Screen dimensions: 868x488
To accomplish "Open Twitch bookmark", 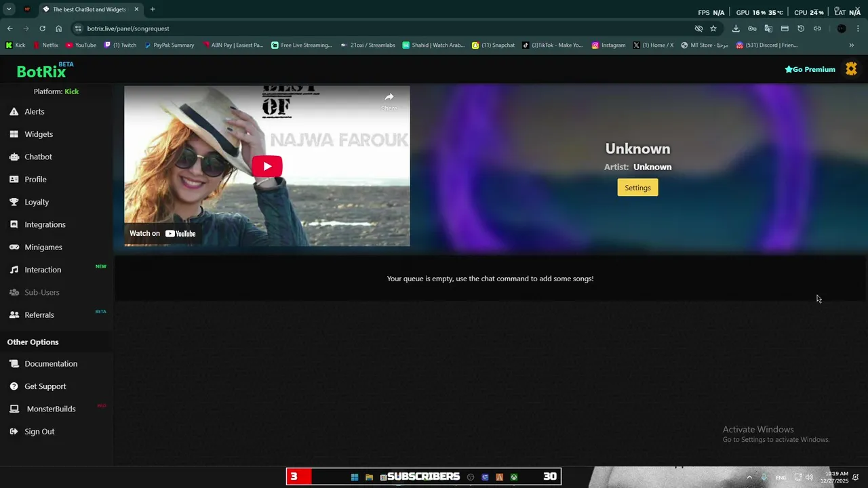I will tap(120, 45).
